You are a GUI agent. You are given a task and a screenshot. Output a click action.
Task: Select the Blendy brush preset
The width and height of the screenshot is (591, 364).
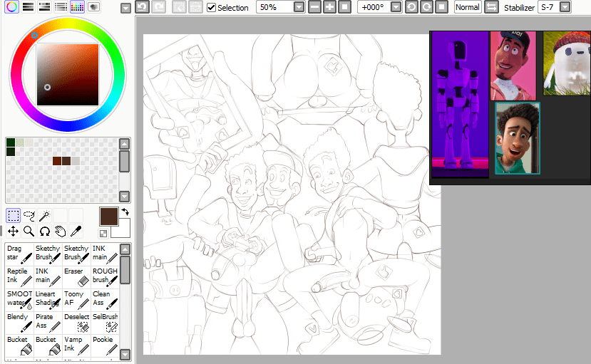[x=19, y=322]
